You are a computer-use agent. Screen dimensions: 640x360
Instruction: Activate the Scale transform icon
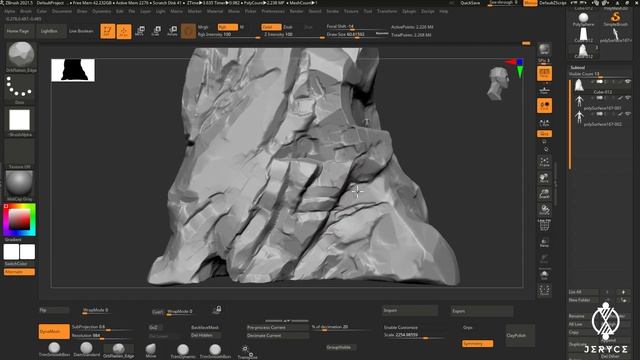(x=156, y=31)
